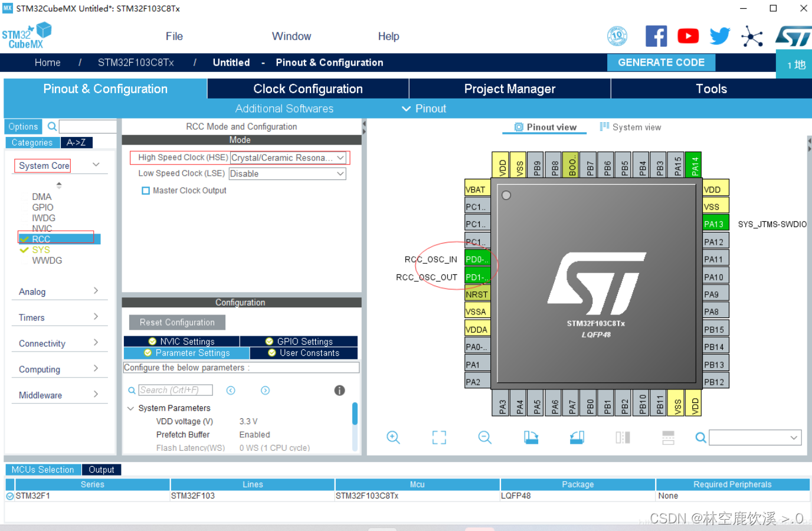812x531 pixels.
Task: Open the search magnifier next to Options
Action: [52, 126]
